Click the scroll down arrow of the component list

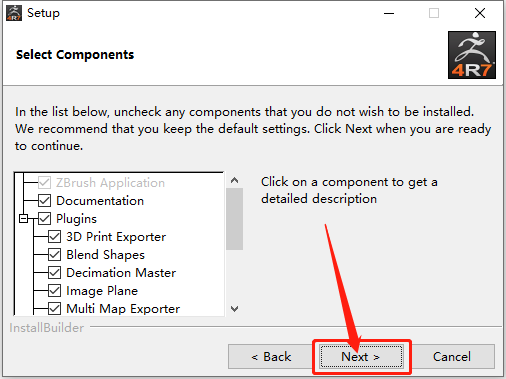(x=234, y=309)
